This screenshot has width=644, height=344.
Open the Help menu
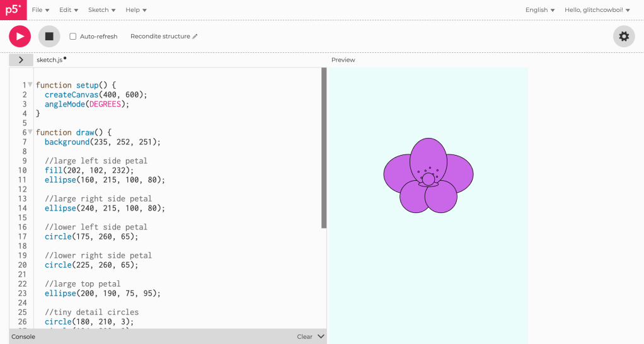click(x=135, y=10)
